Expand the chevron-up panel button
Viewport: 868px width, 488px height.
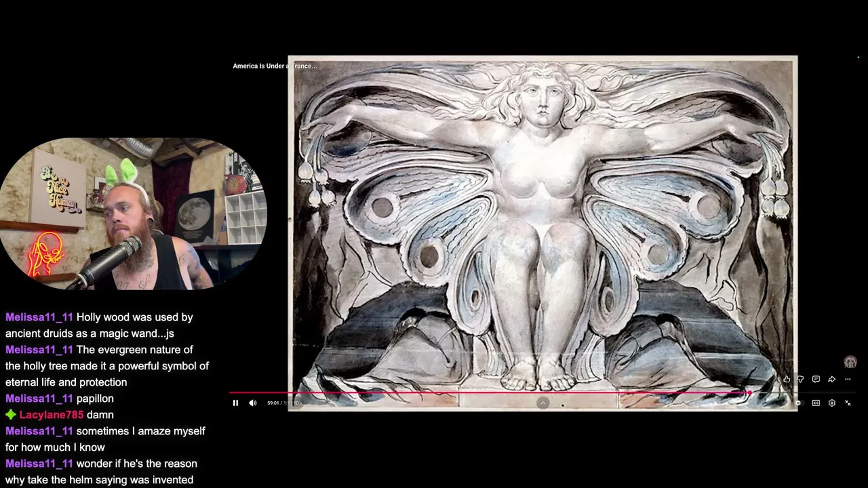pos(542,403)
